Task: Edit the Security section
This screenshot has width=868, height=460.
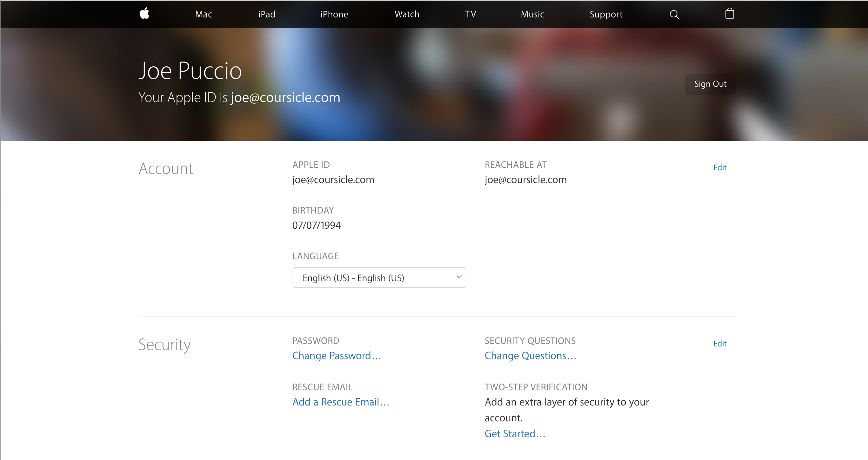Action: (x=720, y=344)
